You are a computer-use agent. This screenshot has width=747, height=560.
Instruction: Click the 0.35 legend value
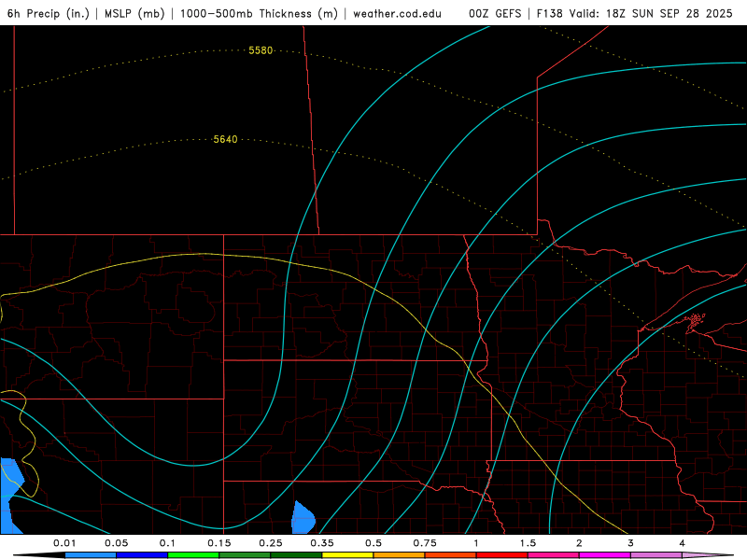pos(322,543)
